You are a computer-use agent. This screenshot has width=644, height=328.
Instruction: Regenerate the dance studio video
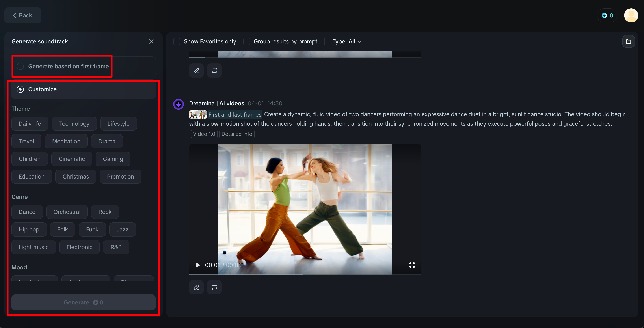[214, 287]
